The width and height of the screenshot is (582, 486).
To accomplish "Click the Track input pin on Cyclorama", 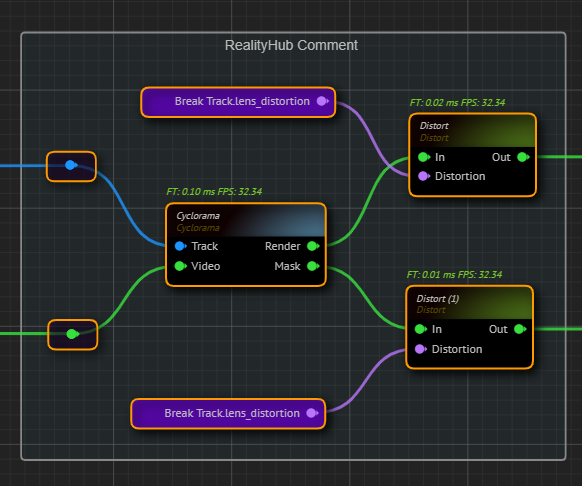I will tap(180, 246).
